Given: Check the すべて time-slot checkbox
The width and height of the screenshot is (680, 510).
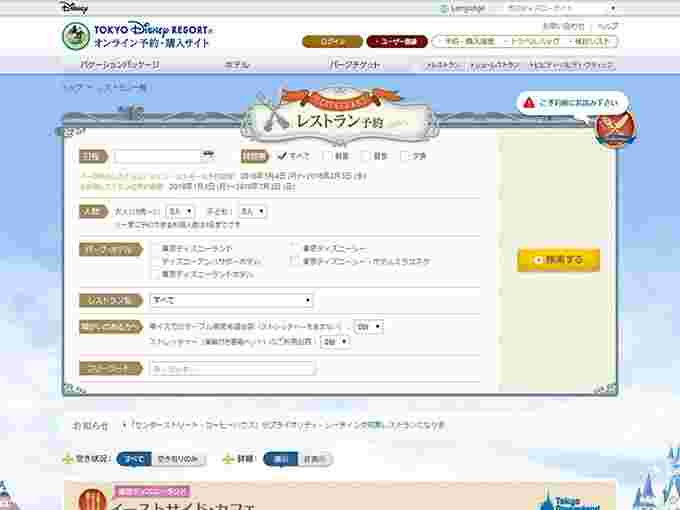Looking at the screenshot, I should [282, 156].
